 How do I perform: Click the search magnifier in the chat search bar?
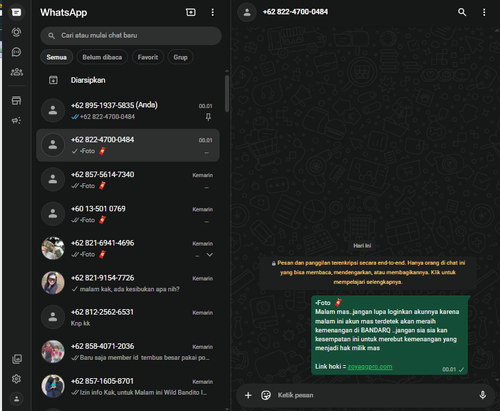click(x=51, y=36)
